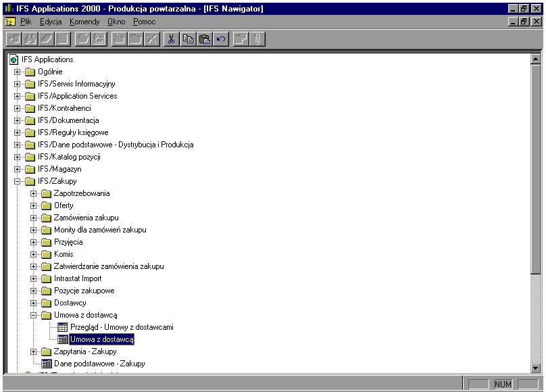Expand IFS/Dane podstawowe - Dystrybucja i Produkcja
This screenshot has width=546, height=392.
click(x=17, y=145)
